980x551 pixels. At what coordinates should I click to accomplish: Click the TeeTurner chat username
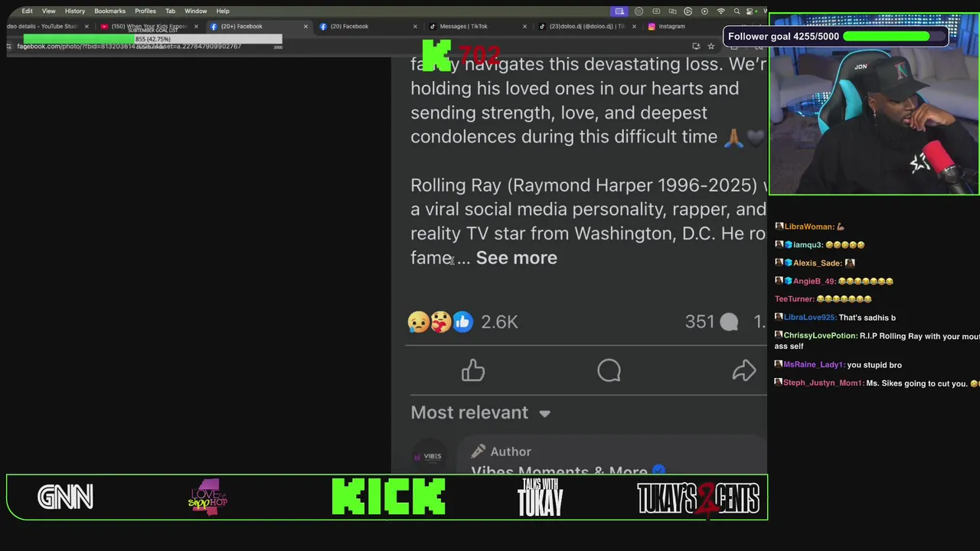(x=794, y=299)
